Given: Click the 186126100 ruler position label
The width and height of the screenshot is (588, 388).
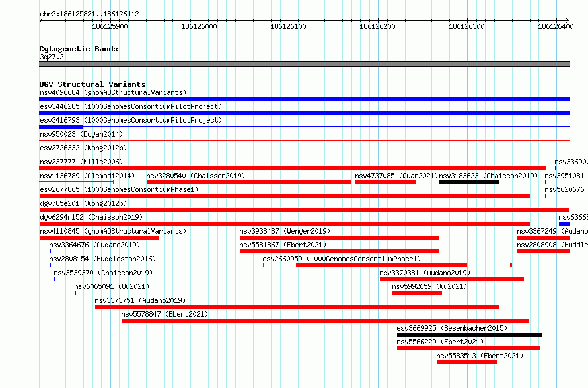Looking at the screenshot, I should pos(288,26).
